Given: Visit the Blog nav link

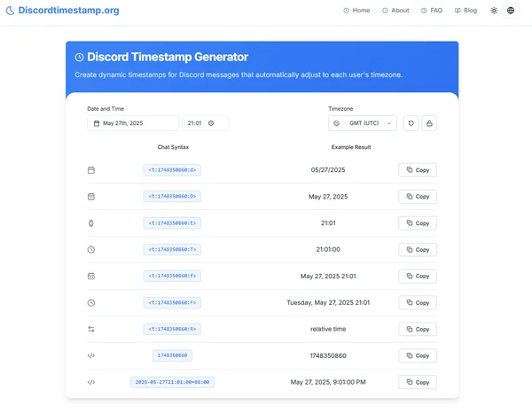Looking at the screenshot, I should (x=465, y=11).
